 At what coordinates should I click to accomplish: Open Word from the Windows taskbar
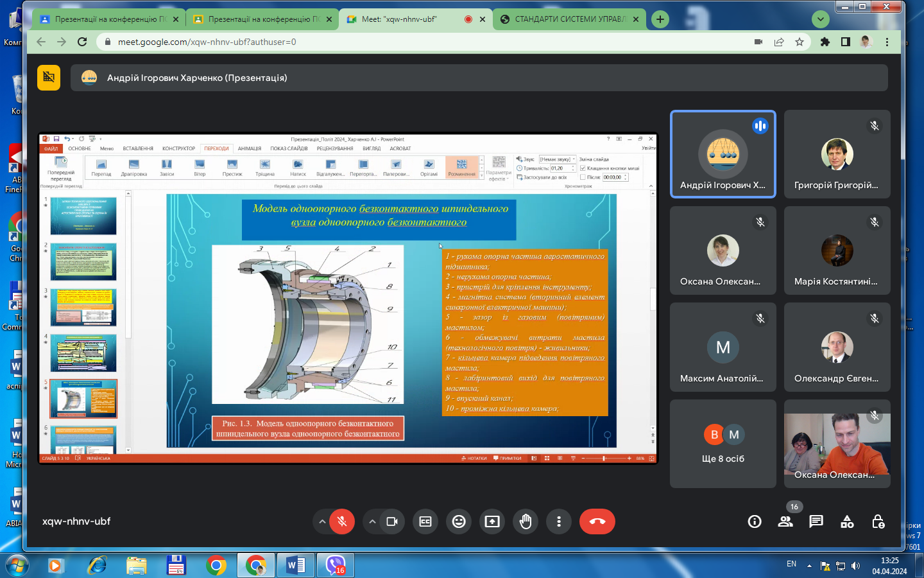[296, 566]
